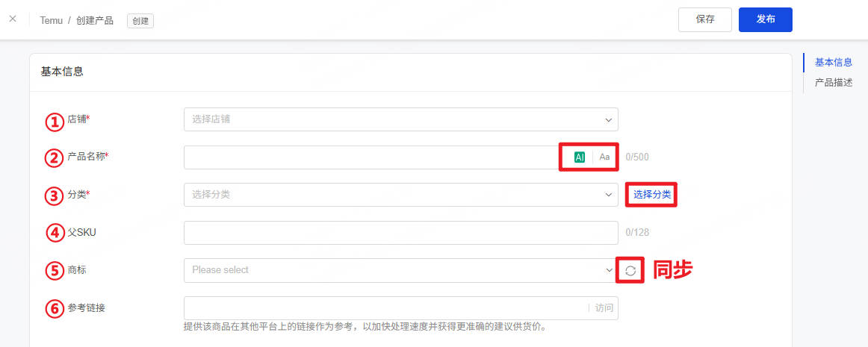
Task: Click the chevron arrow in 店铺 selector
Action: tap(608, 120)
